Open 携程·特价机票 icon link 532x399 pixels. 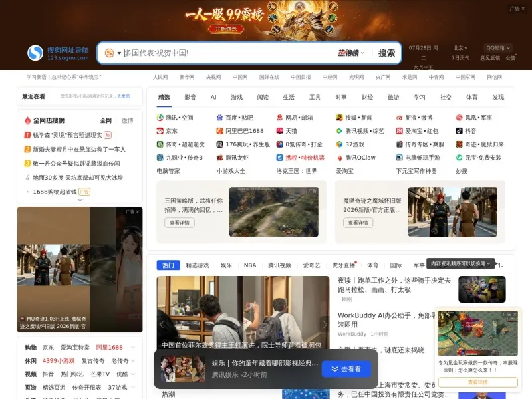click(x=279, y=158)
